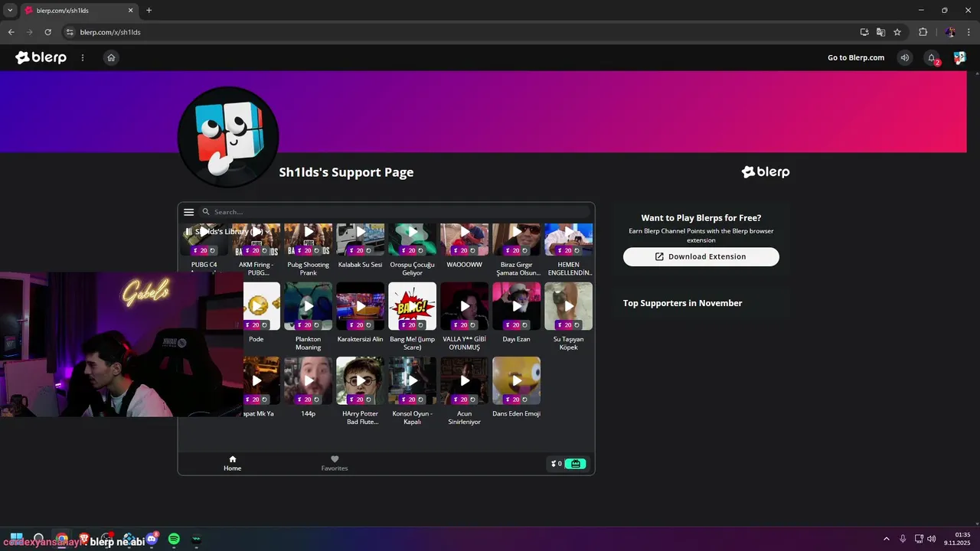View site information icon in address bar

click(69, 32)
